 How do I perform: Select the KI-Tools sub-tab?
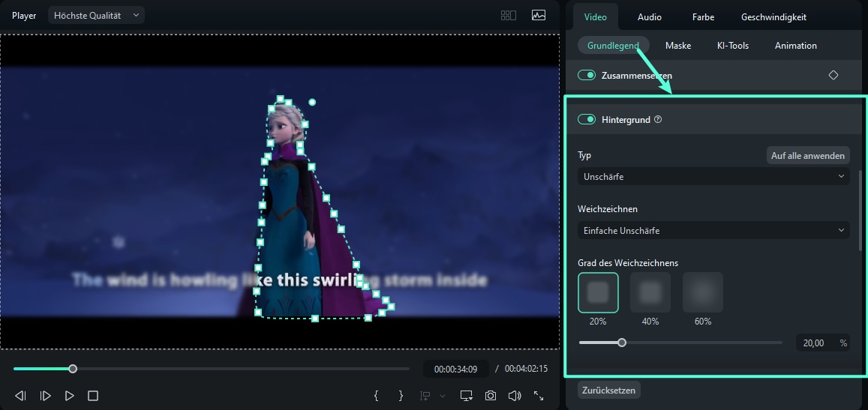(x=732, y=46)
